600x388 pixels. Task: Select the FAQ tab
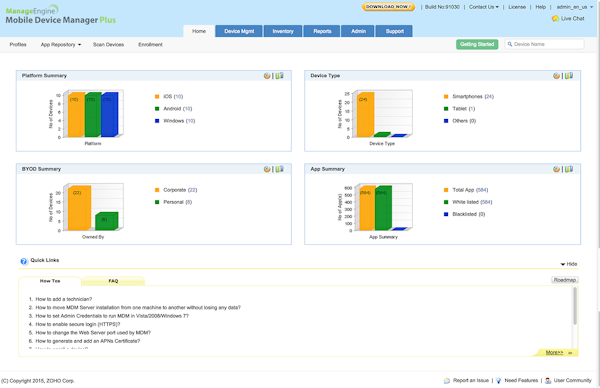[113, 281]
